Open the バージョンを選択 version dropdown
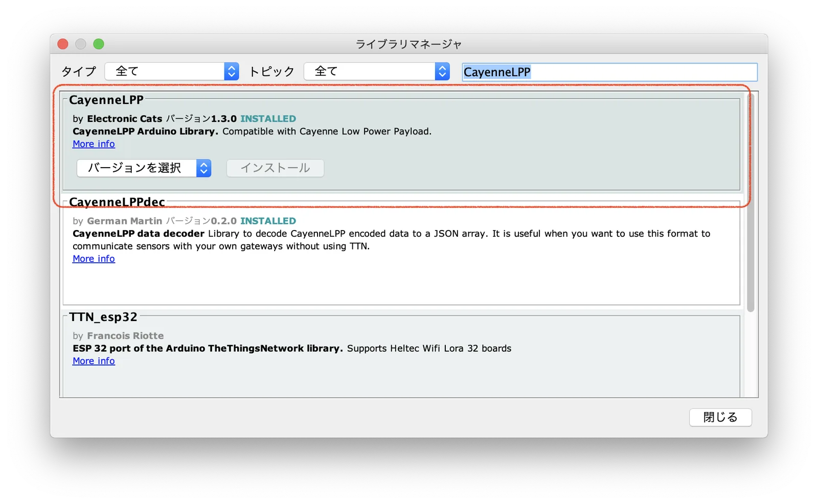 [144, 168]
